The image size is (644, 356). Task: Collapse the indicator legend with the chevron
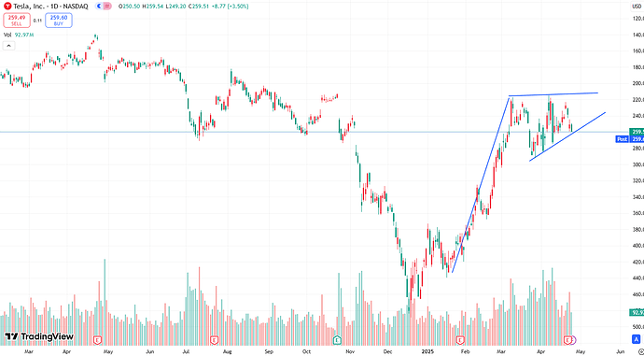point(8,46)
